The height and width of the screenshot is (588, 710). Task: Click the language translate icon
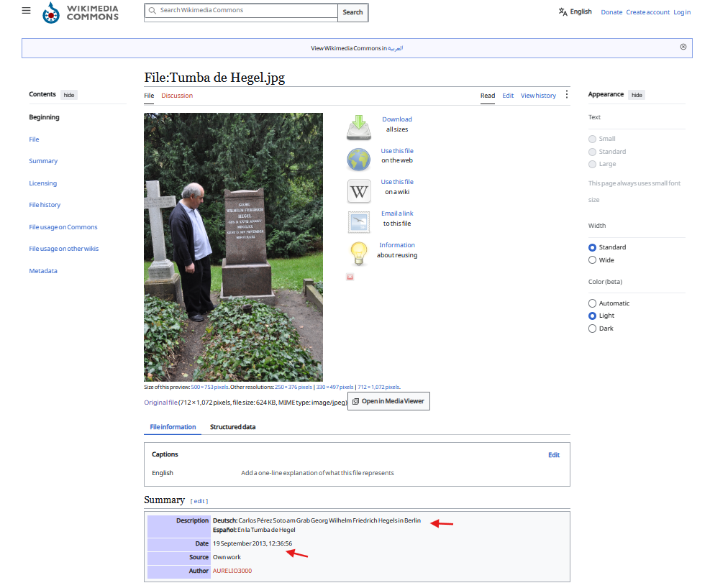pyautogui.click(x=563, y=12)
